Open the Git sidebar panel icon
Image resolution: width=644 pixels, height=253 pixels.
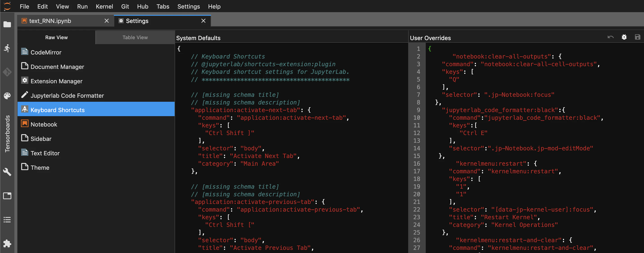coord(7,72)
